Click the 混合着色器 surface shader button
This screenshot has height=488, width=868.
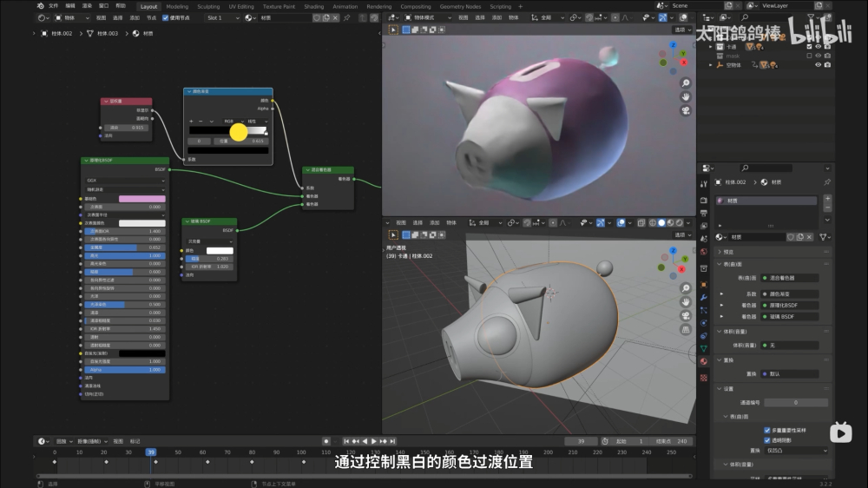click(790, 278)
